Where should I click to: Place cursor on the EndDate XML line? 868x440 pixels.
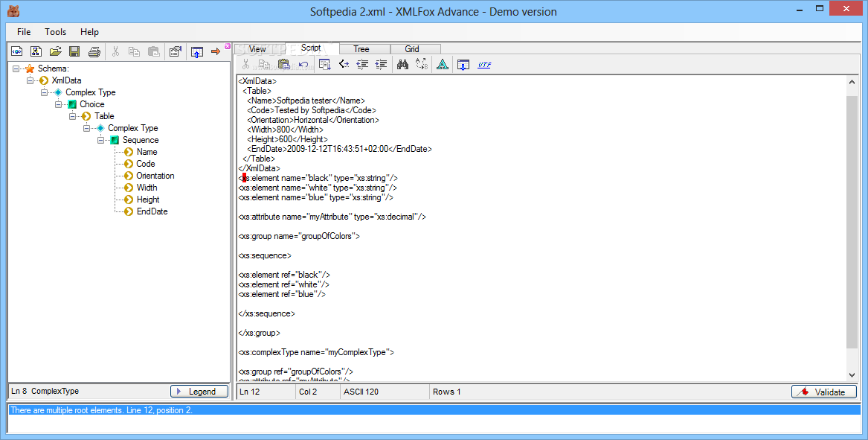[339, 149]
